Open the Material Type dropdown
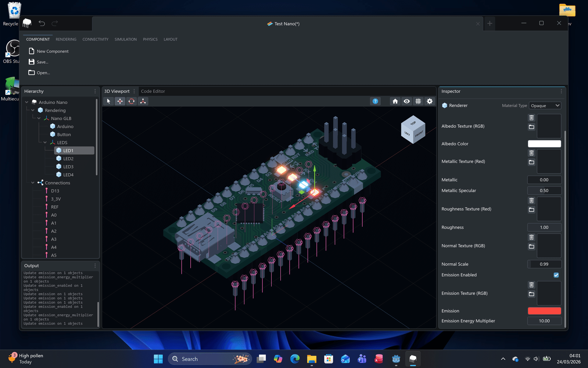 pyautogui.click(x=545, y=106)
